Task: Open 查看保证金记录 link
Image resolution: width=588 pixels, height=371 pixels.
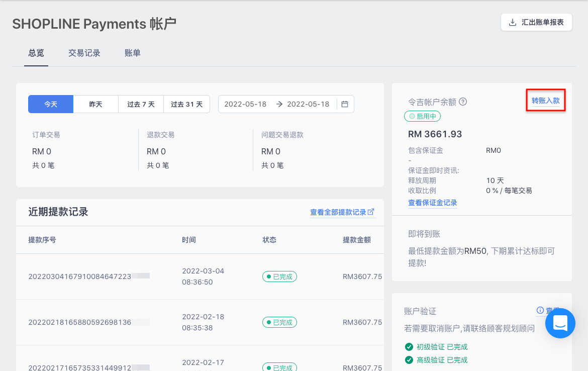Action: pos(432,203)
